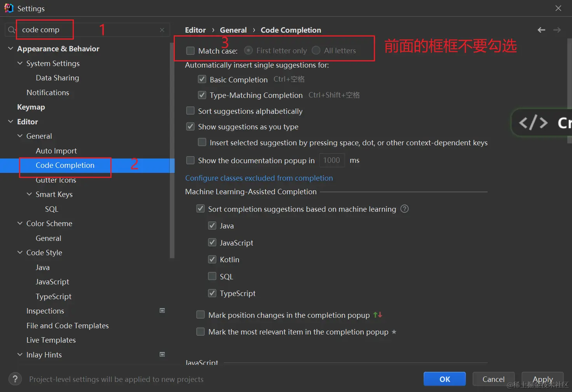Click the settings search input field

coord(87,30)
